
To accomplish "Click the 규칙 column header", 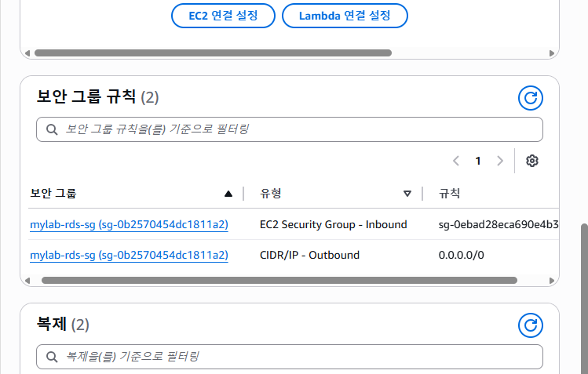I will coord(449,194).
